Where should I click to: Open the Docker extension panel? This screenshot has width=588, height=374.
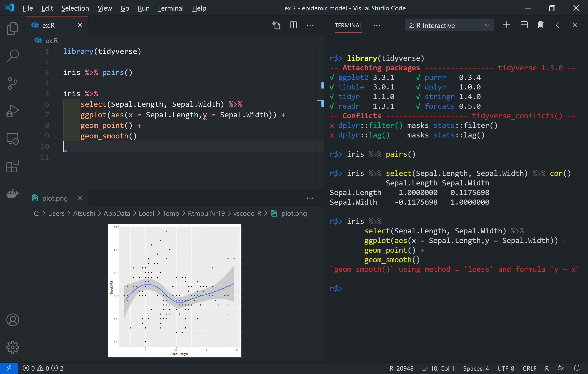pyautogui.click(x=13, y=194)
